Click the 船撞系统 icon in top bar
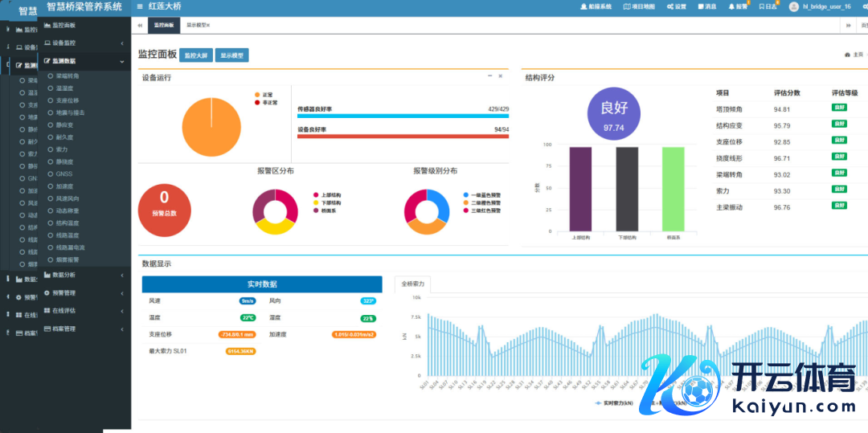 click(583, 6)
